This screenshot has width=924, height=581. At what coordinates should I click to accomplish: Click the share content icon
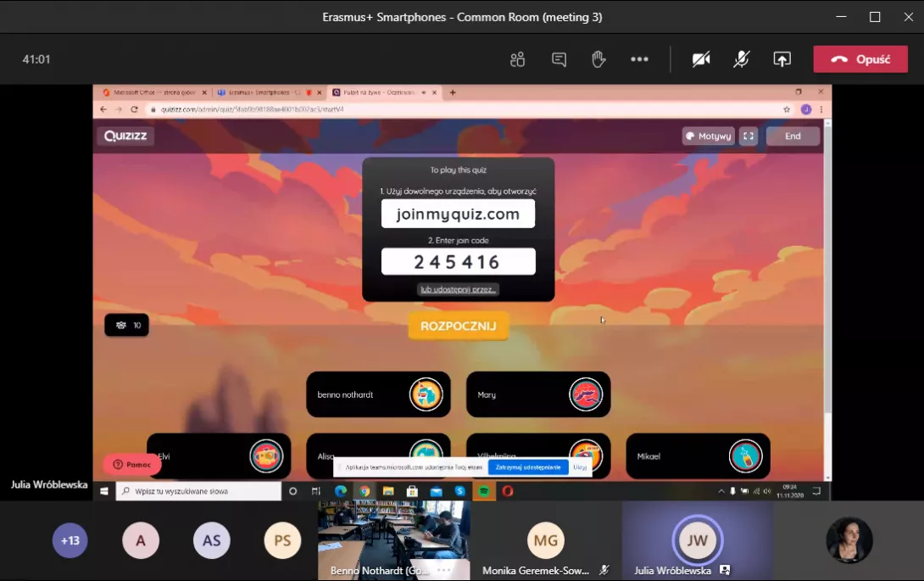(782, 59)
